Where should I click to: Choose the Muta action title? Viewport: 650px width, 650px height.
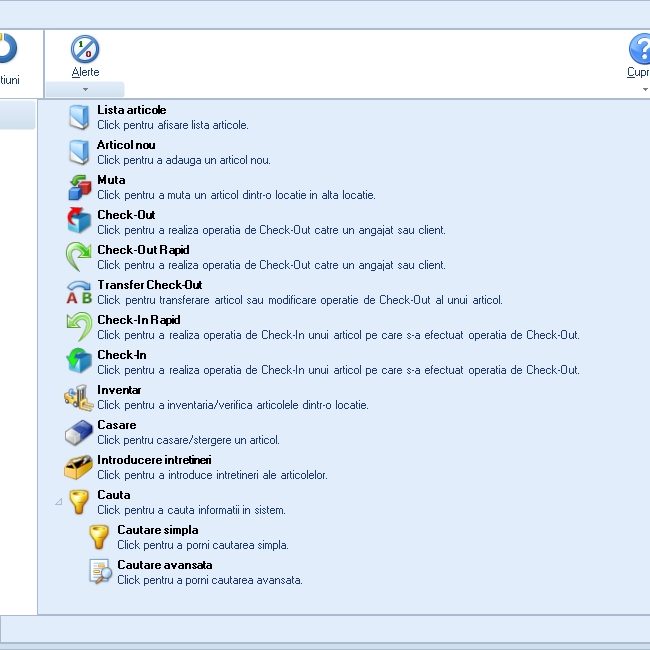coord(111,180)
